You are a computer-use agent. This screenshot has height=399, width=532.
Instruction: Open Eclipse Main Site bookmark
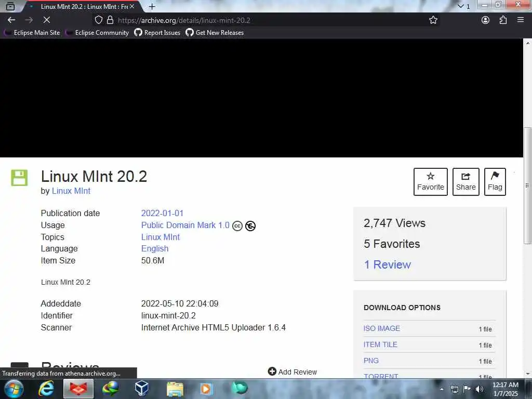[x=33, y=33]
